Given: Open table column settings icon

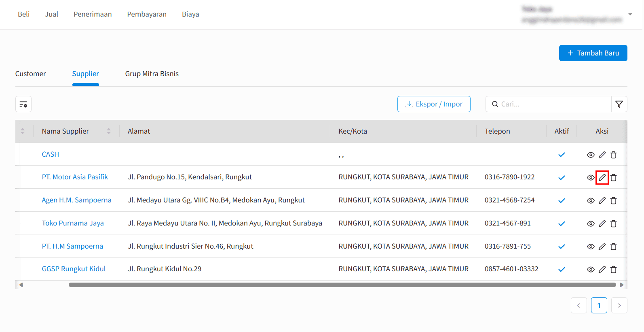Looking at the screenshot, I should (x=23, y=104).
